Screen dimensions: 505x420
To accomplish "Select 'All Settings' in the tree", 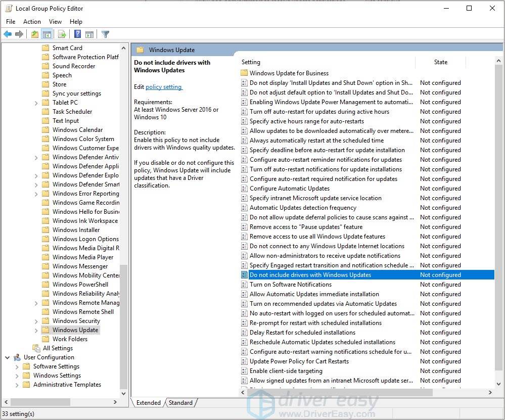I will click(58, 348).
